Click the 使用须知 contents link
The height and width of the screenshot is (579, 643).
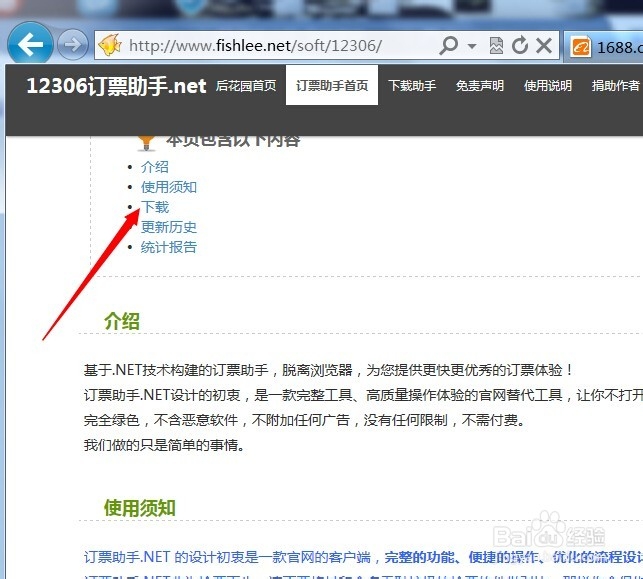click(169, 187)
